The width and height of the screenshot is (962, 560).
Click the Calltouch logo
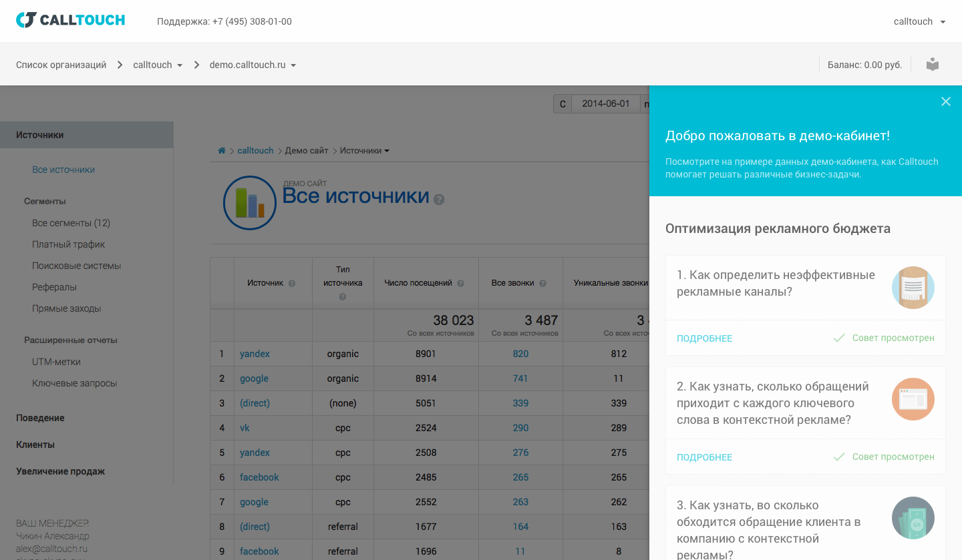(x=70, y=20)
